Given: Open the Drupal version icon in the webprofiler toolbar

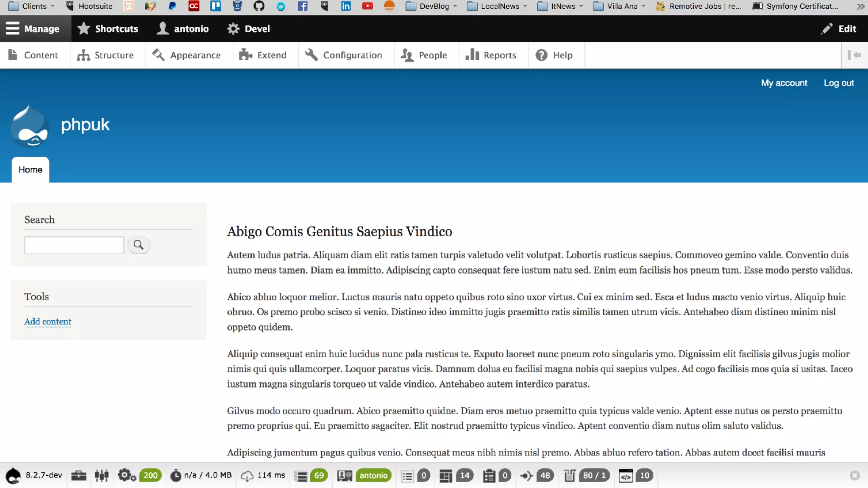Looking at the screenshot, I should pos(13,475).
